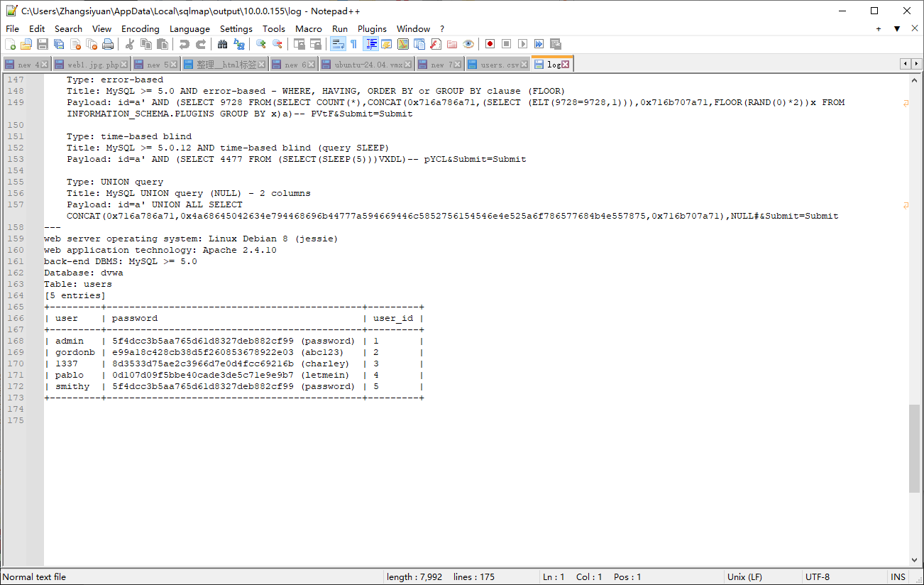Open the File menu
This screenshot has height=585, width=924.
(x=12, y=28)
